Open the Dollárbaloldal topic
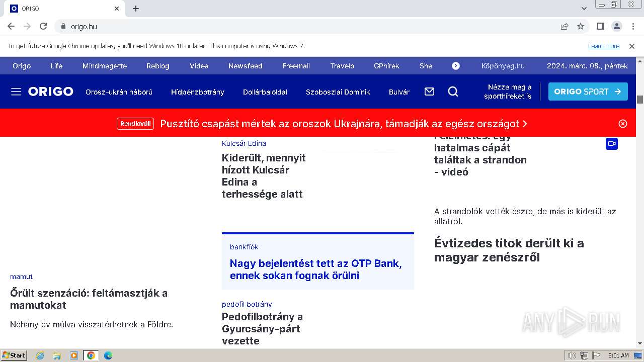This screenshot has height=362, width=644. tap(265, 92)
